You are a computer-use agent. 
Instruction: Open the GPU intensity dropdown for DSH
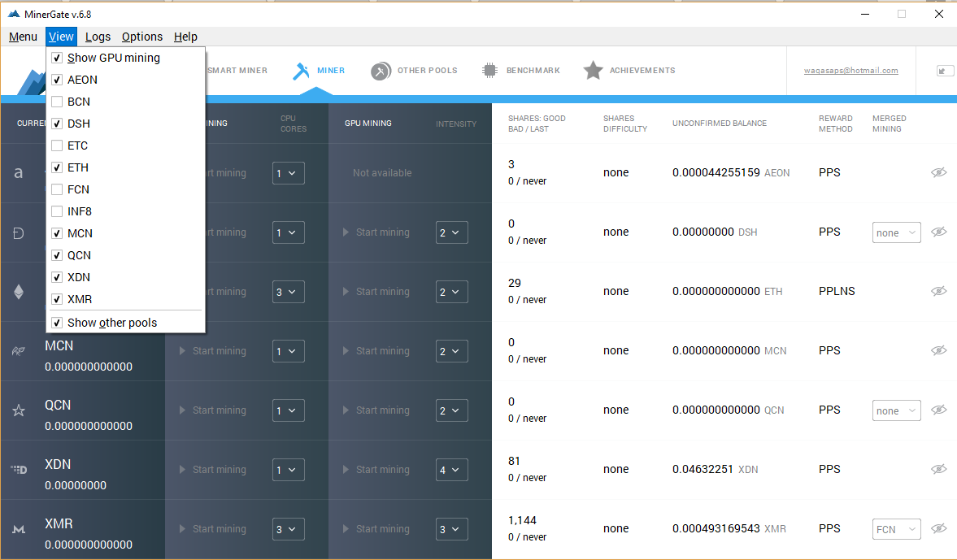click(451, 232)
